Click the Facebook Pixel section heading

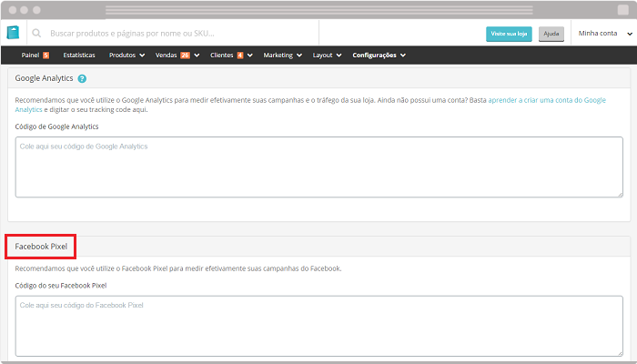tap(41, 247)
